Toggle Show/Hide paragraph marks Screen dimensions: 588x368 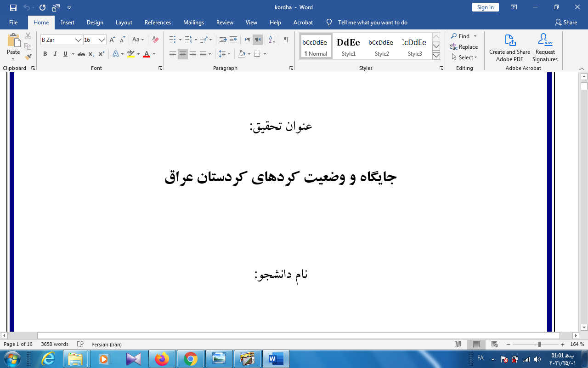point(286,40)
